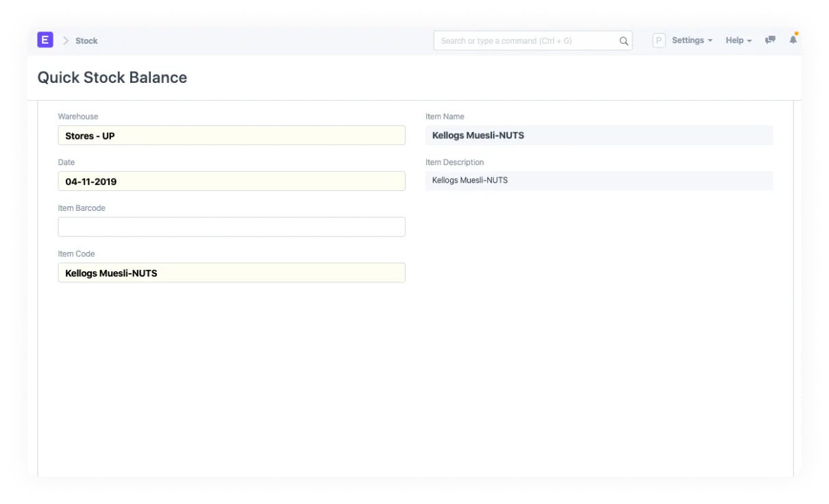Viewport: 829px width, 504px height.
Task: Open the Settings dropdown menu
Action: pyautogui.click(x=691, y=40)
